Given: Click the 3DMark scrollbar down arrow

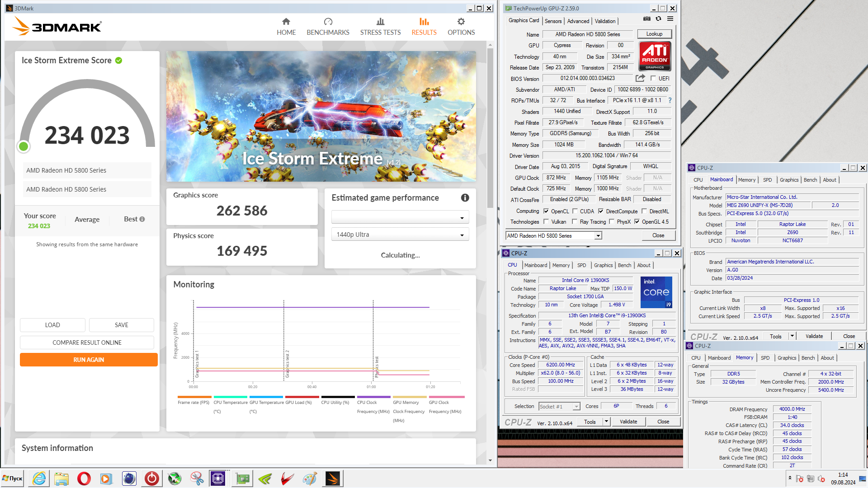Looking at the screenshot, I should coord(490,460).
